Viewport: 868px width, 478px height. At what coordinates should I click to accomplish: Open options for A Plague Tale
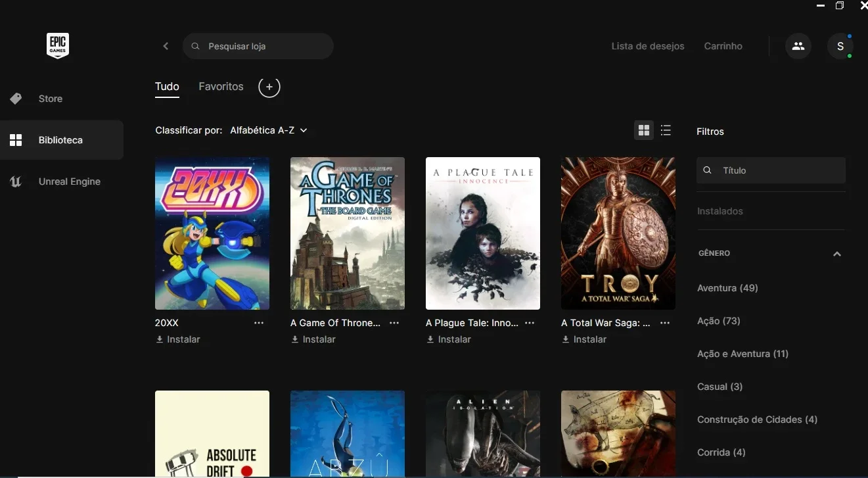pyautogui.click(x=530, y=323)
